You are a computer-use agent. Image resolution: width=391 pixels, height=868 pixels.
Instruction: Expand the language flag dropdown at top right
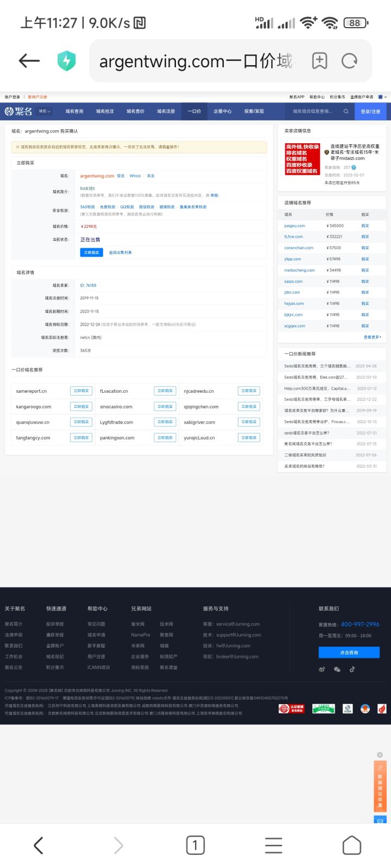[383, 97]
